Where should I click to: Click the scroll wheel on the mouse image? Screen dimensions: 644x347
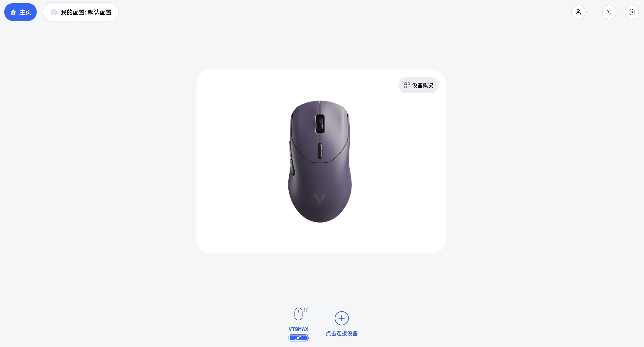point(320,124)
